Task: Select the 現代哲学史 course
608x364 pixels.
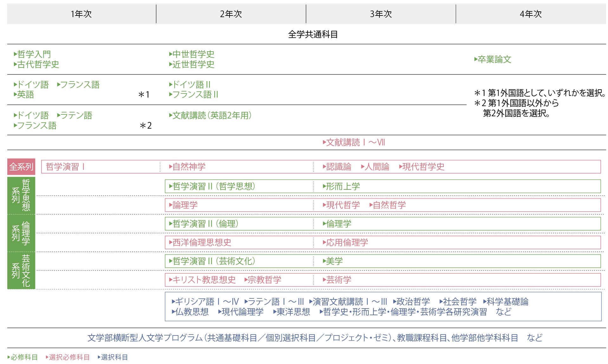Action: click(x=422, y=167)
